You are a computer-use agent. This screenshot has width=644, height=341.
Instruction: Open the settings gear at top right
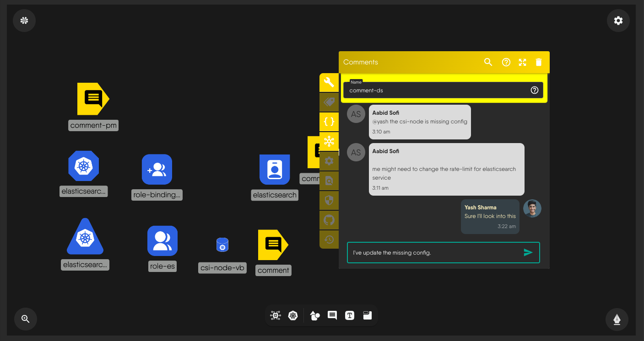(618, 21)
